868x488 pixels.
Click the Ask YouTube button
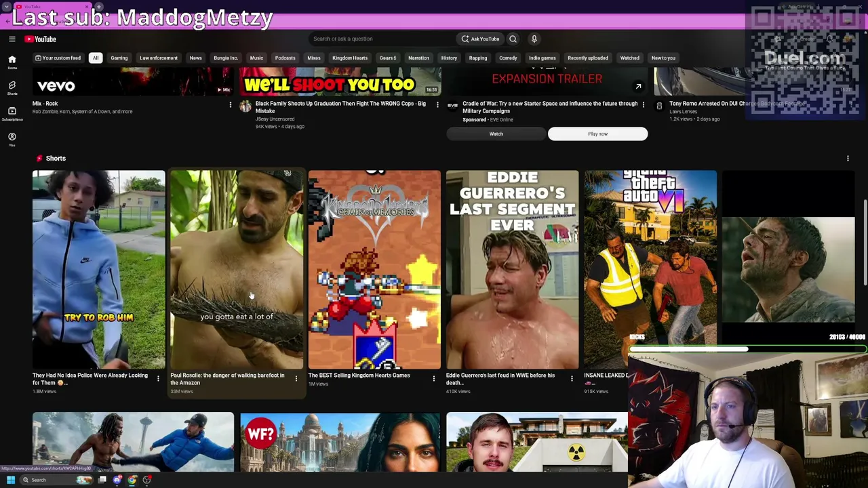(x=480, y=39)
